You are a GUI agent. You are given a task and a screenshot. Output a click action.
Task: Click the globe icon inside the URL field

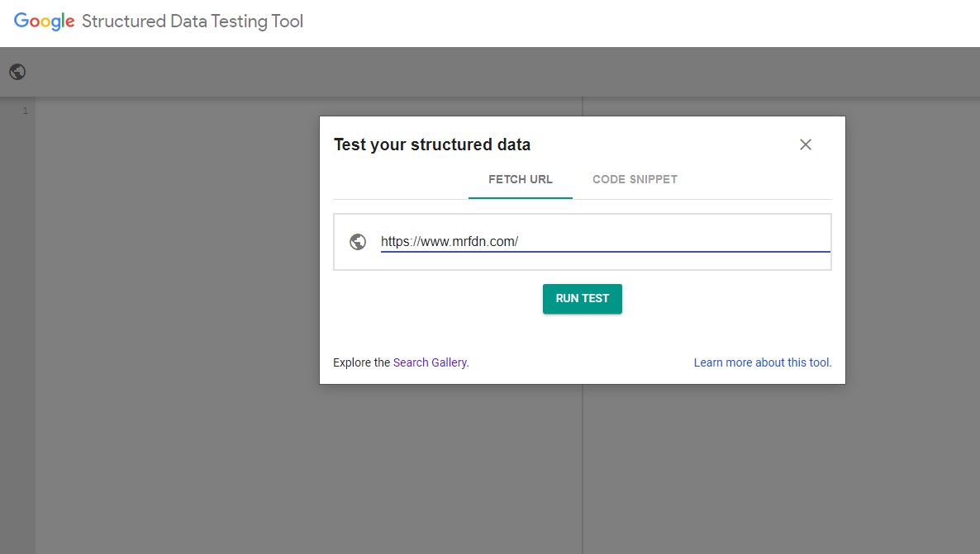point(358,242)
